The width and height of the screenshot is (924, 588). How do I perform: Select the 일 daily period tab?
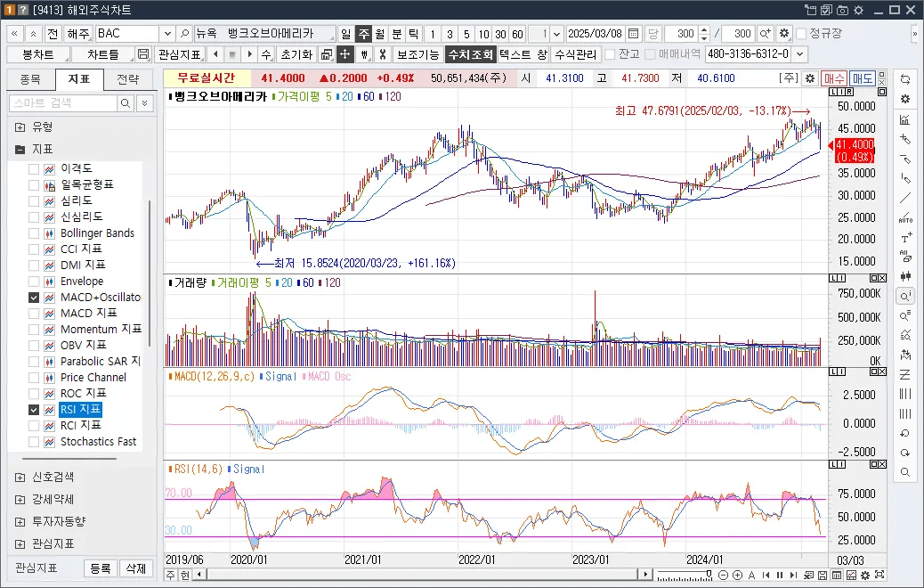point(346,34)
